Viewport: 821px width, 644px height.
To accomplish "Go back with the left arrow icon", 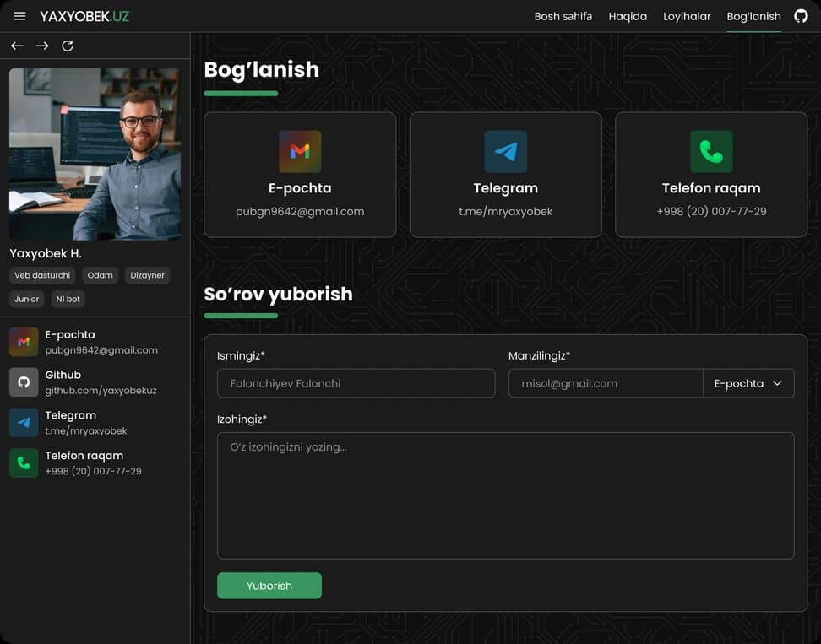I will pos(17,46).
